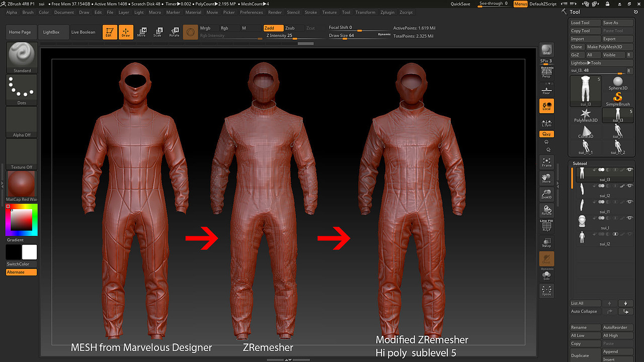Select the PolyMesh3D star tool

586,115
